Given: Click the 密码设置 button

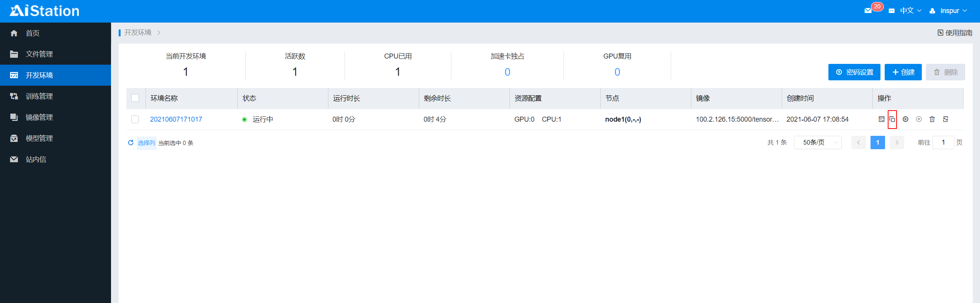Looking at the screenshot, I should (854, 72).
